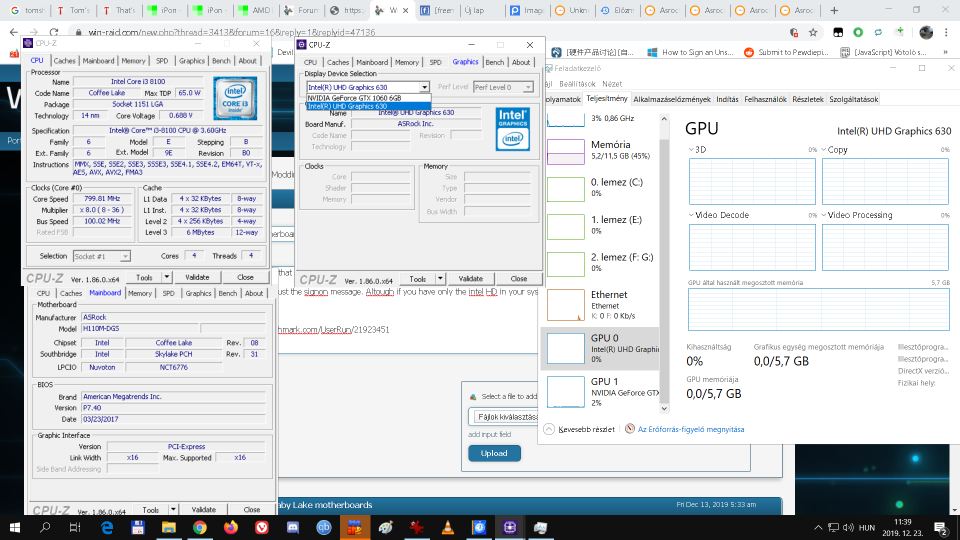This screenshot has height=540, width=960.
Task: Click Tampermonkey extension icon in Chrome
Action: [838, 32]
